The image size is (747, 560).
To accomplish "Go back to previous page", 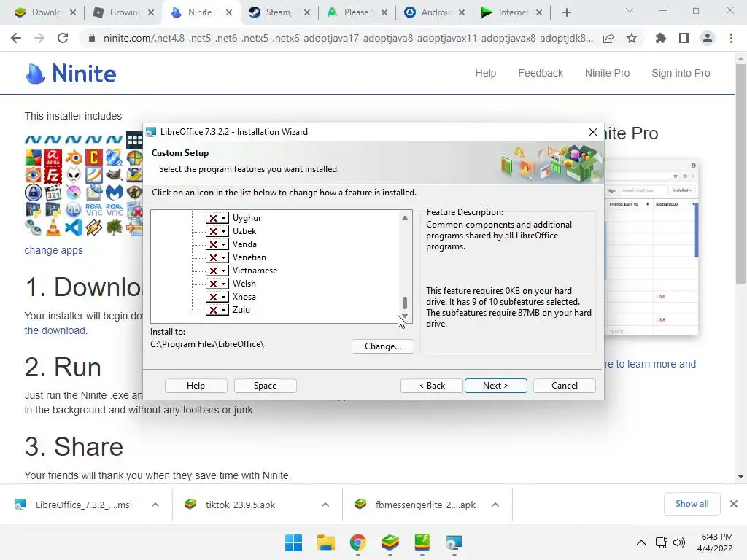I will pyautogui.click(x=16, y=38).
